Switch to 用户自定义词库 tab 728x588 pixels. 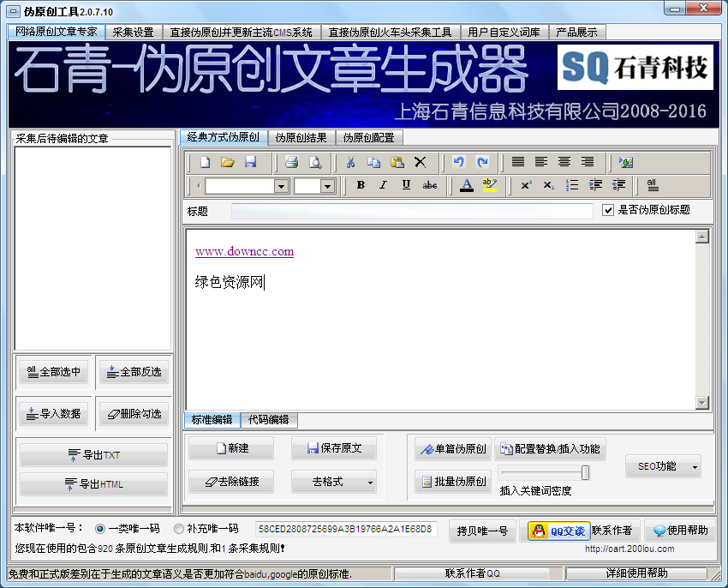pos(504,32)
